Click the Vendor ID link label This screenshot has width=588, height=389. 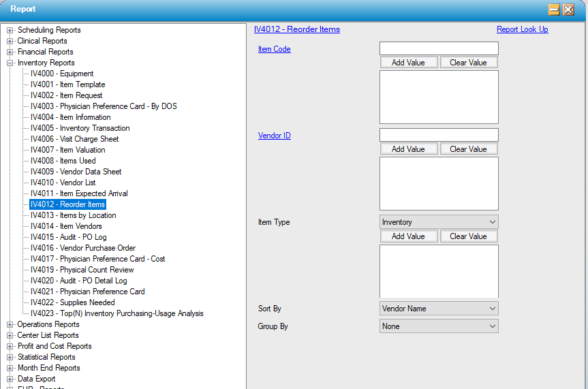(x=274, y=136)
